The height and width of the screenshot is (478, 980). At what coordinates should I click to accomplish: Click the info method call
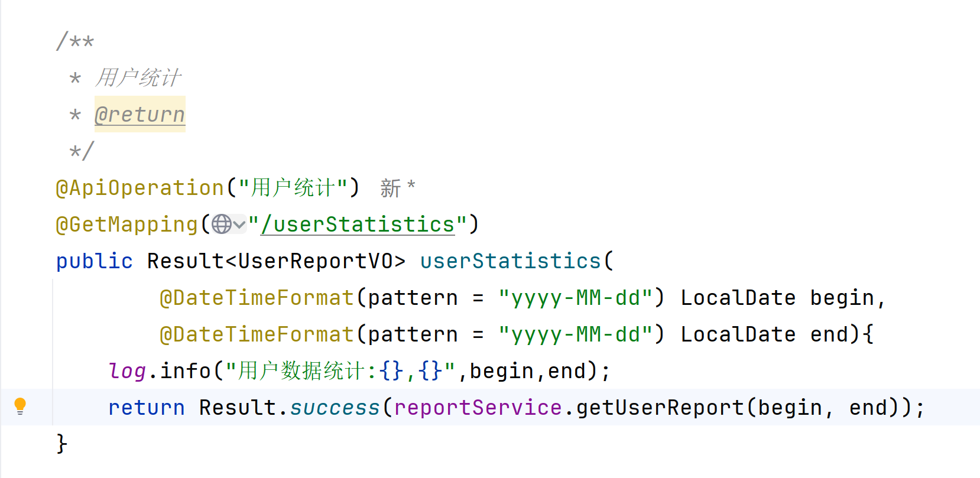(x=186, y=371)
